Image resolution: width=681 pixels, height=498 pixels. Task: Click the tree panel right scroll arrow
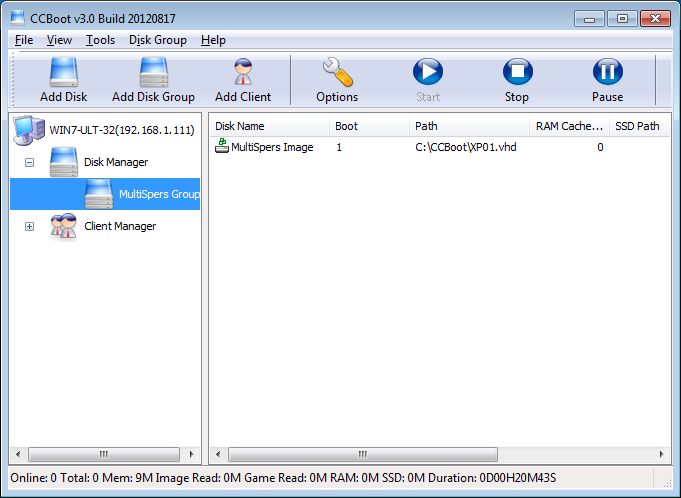coord(192,454)
